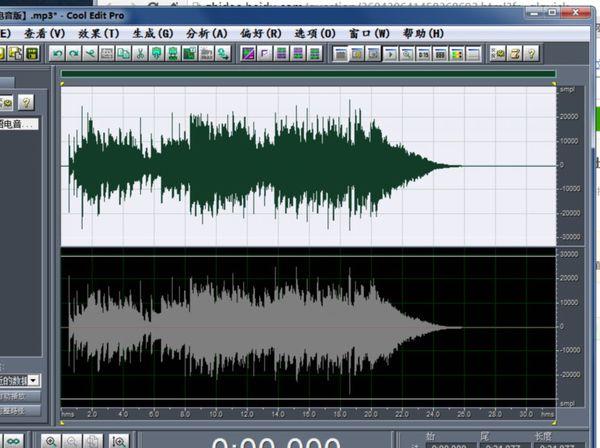Open the 效果(T) menu
This screenshot has height=448, width=600.
click(x=99, y=34)
